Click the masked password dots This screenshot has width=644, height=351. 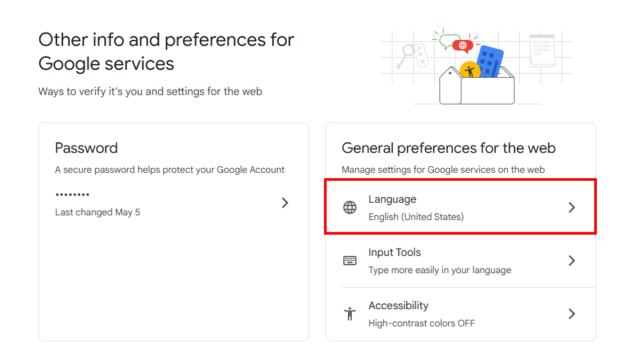click(72, 194)
